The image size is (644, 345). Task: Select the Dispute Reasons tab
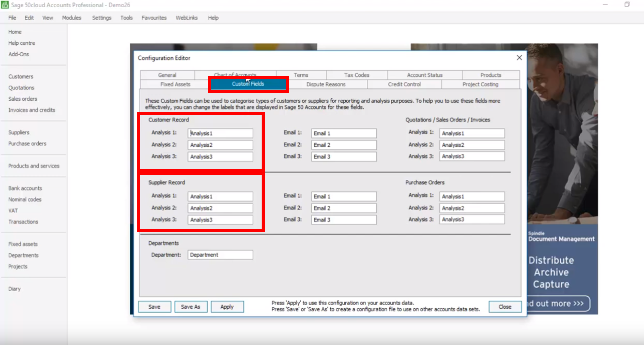point(325,84)
